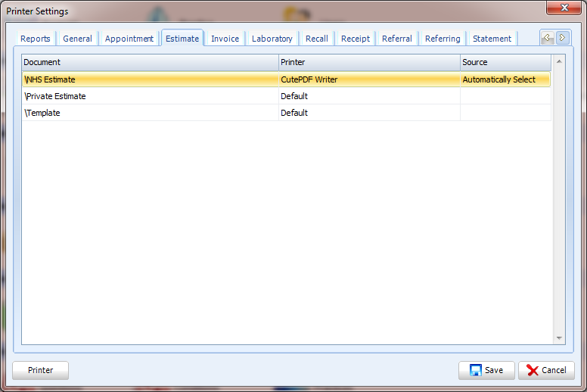Screen dimensions: 587x392
Task: Click the scrollbar down arrow in list
Action: coord(559,338)
